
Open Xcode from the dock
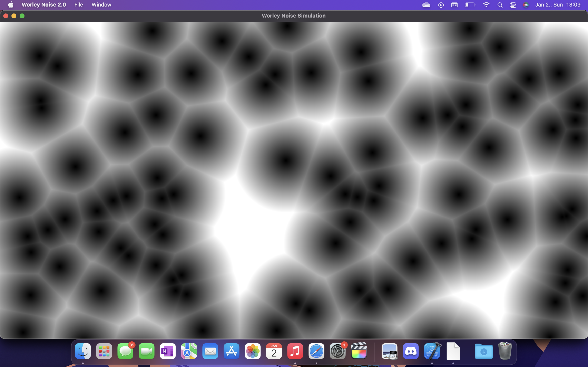pos(432,351)
